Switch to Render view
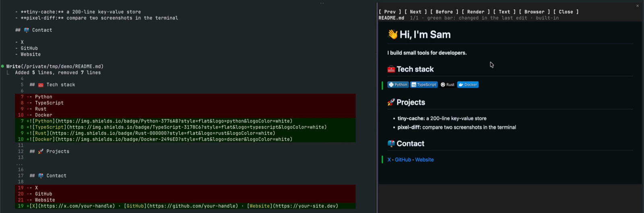 [x=475, y=12]
